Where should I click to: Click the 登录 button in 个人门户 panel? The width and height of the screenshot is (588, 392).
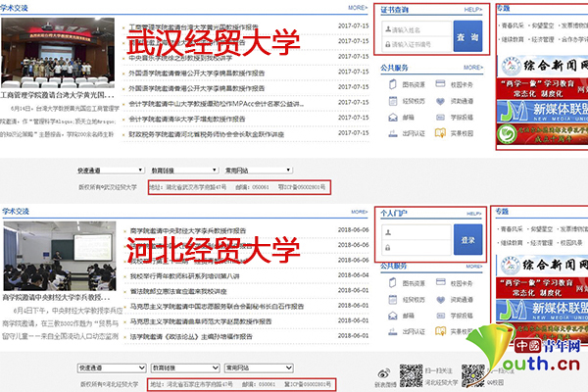click(x=467, y=240)
